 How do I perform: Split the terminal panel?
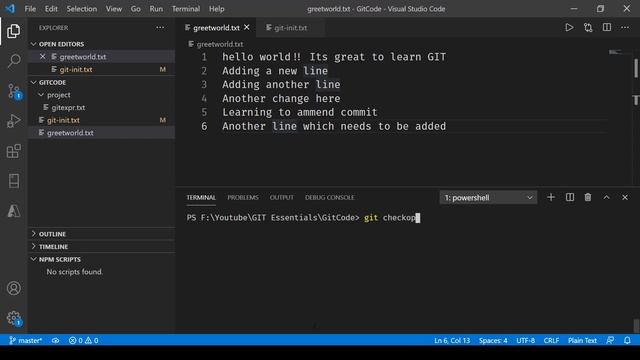[570, 198]
